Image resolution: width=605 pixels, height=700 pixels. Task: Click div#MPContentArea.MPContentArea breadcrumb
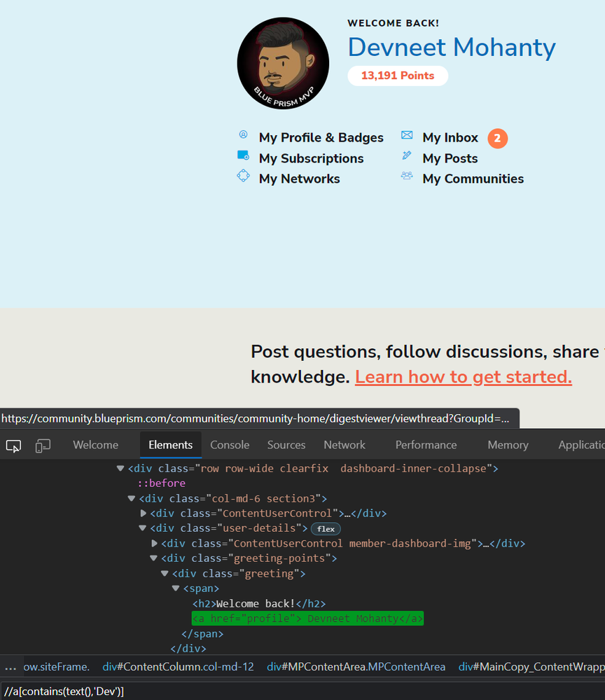click(x=356, y=667)
